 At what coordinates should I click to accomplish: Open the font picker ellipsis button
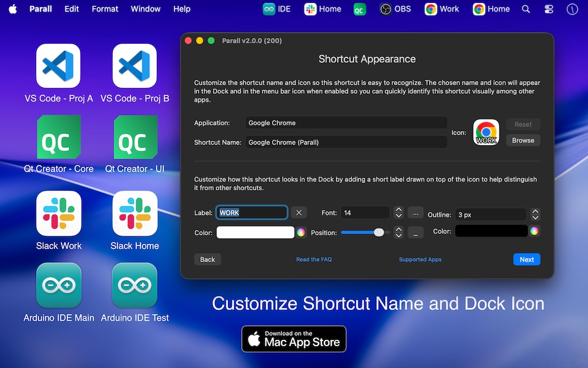(415, 213)
